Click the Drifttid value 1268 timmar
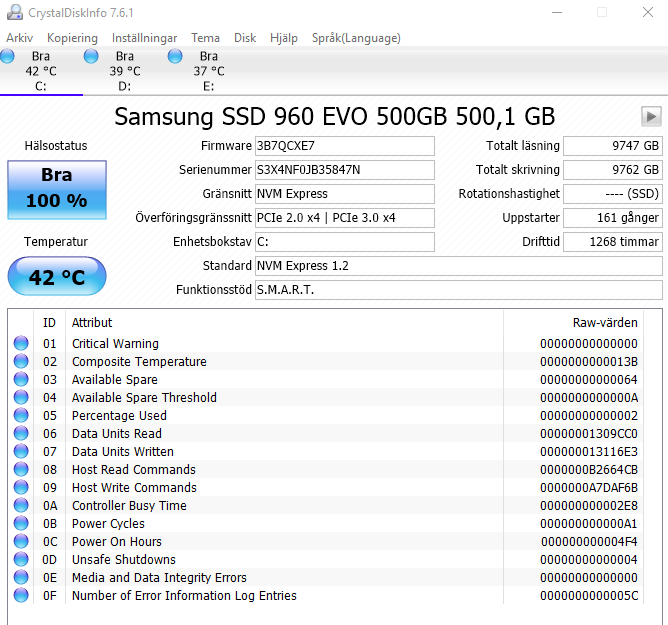This screenshot has width=668, height=625. click(613, 242)
